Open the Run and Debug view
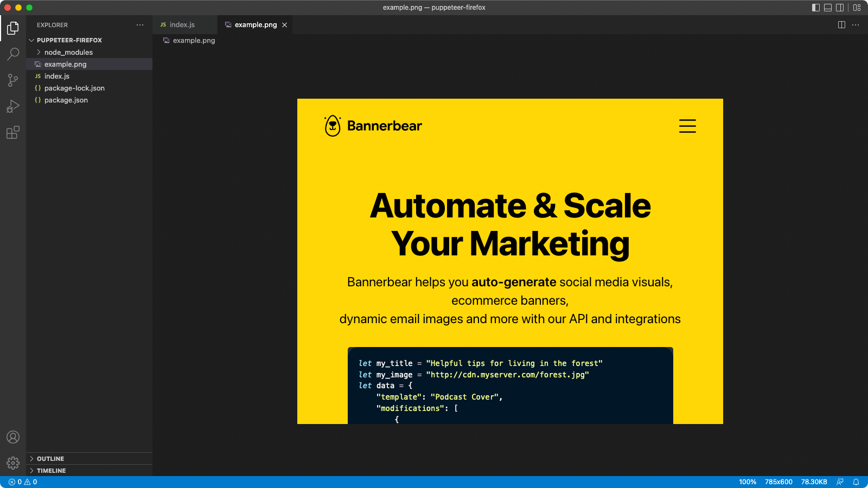Screen dimensions: 868x488 pyautogui.click(x=13, y=106)
